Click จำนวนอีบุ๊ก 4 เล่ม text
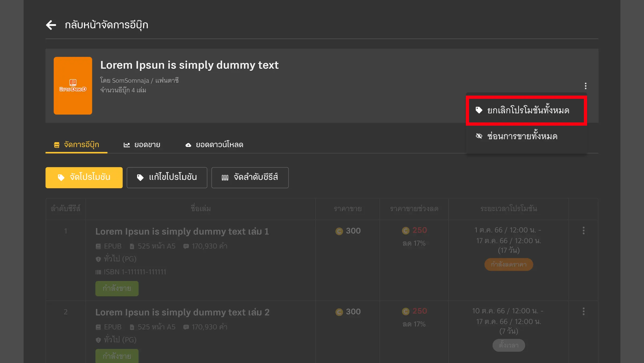The height and width of the screenshot is (363, 644). coord(123,90)
